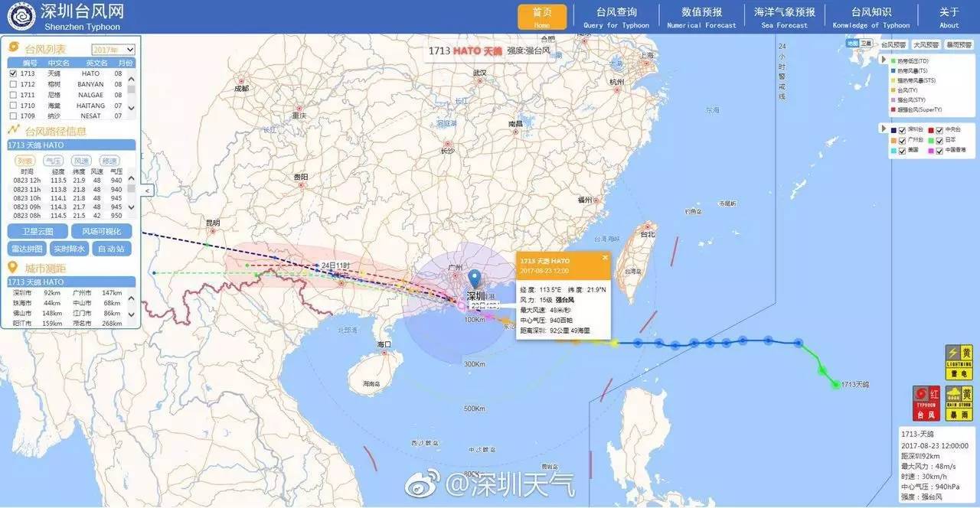
Task: Click the 卫星云图 satellite image button
Action: click(36, 231)
